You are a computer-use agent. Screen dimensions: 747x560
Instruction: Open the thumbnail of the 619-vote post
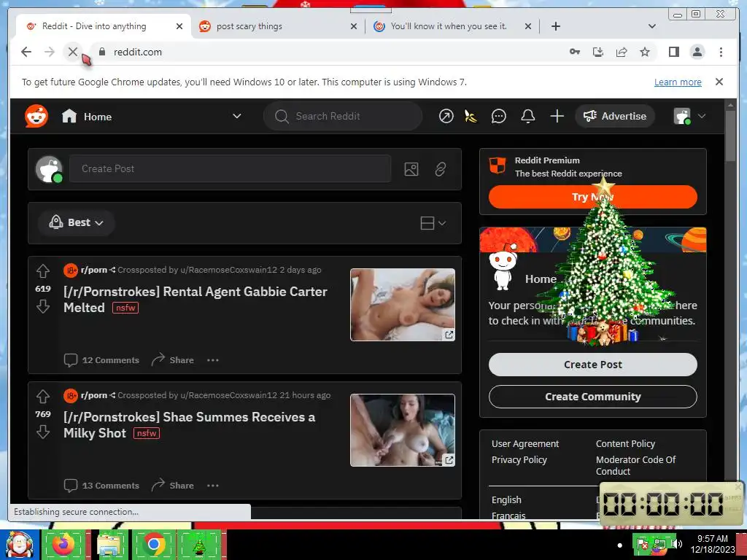(403, 305)
